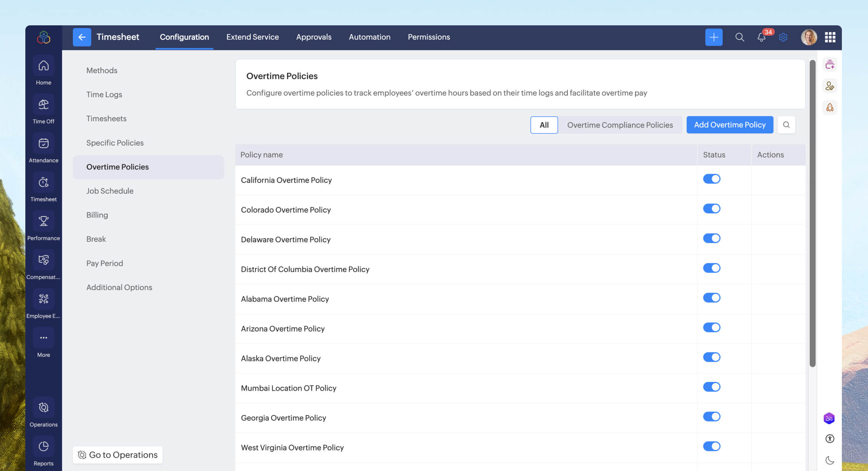Viewport: 868px width, 471px height.
Task: Disable the Colorado Overtime Policy toggle
Action: [712, 209]
